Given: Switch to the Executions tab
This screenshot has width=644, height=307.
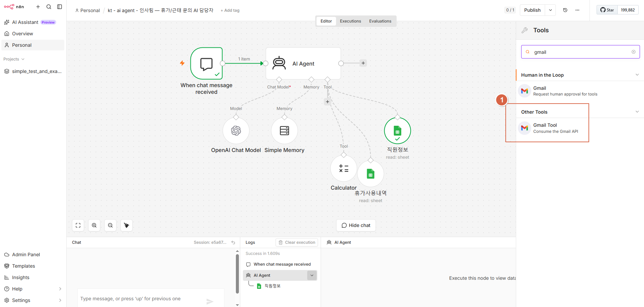Looking at the screenshot, I should click(x=350, y=21).
